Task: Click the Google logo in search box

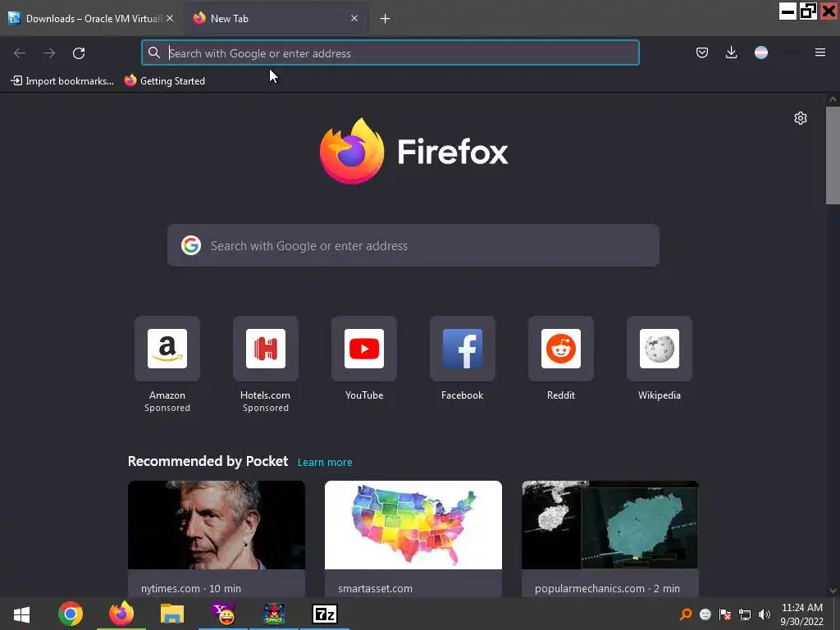Action: tap(190, 245)
